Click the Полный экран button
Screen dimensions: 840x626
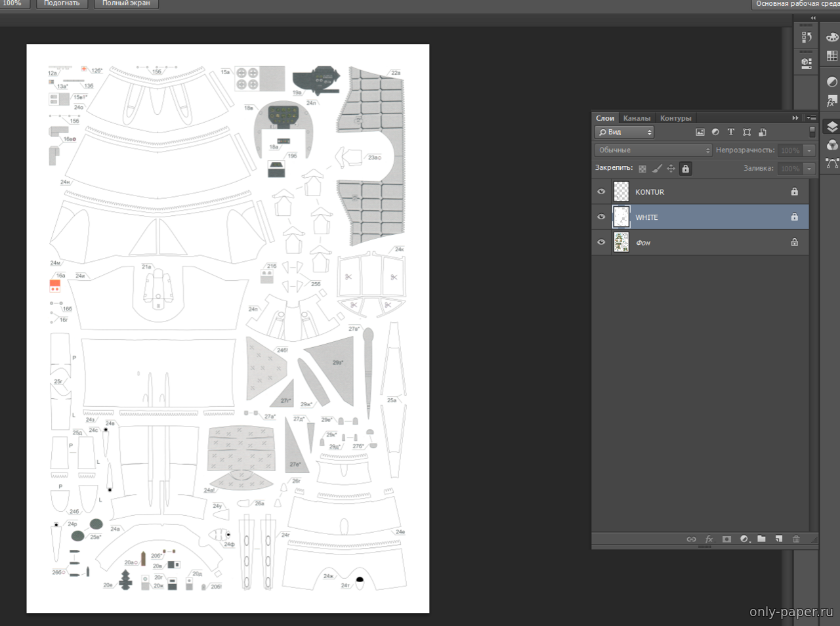pos(126,4)
